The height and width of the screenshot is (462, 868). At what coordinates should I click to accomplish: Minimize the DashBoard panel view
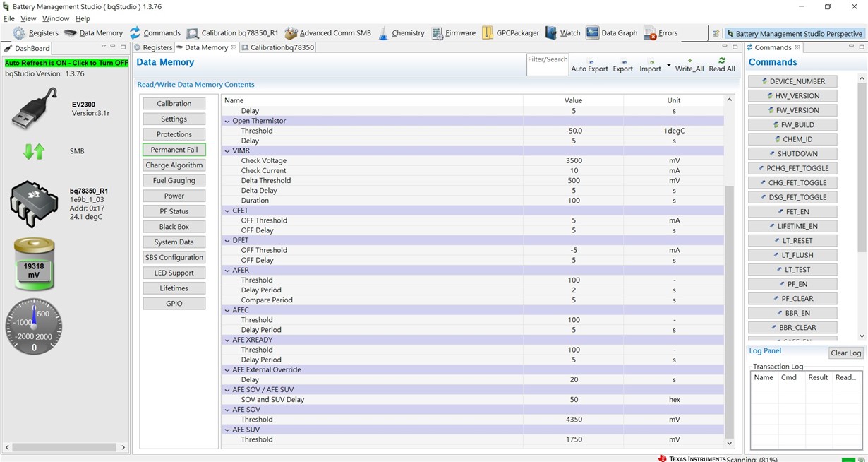(x=114, y=47)
